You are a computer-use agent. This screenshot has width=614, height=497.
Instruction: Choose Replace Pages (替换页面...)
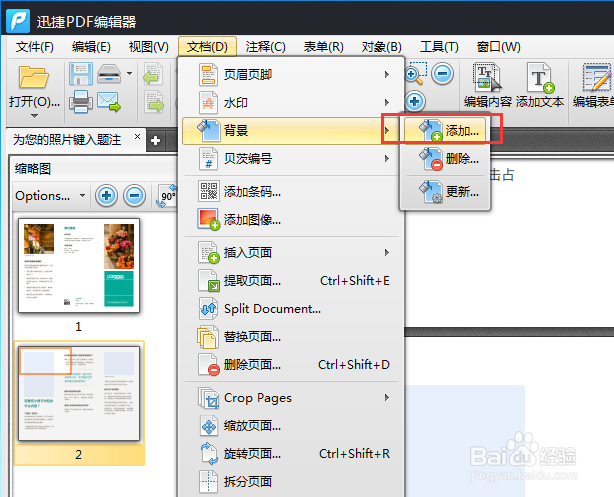point(291,336)
